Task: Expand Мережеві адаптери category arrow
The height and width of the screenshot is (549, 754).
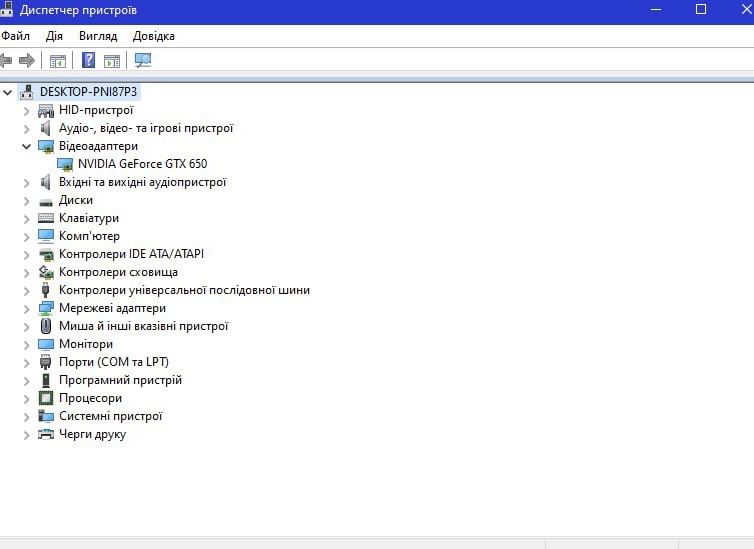Action: click(x=26, y=309)
